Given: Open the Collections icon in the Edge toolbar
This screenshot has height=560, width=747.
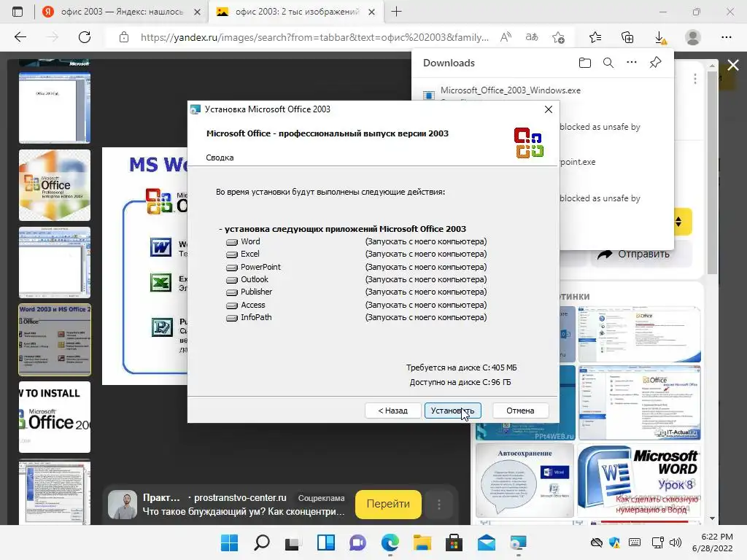Looking at the screenshot, I should (627, 37).
